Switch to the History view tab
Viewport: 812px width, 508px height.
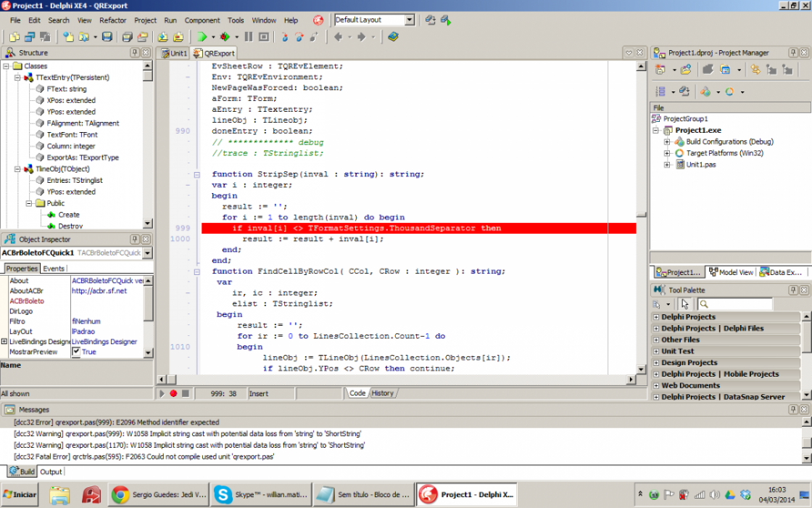[x=382, y=393]
